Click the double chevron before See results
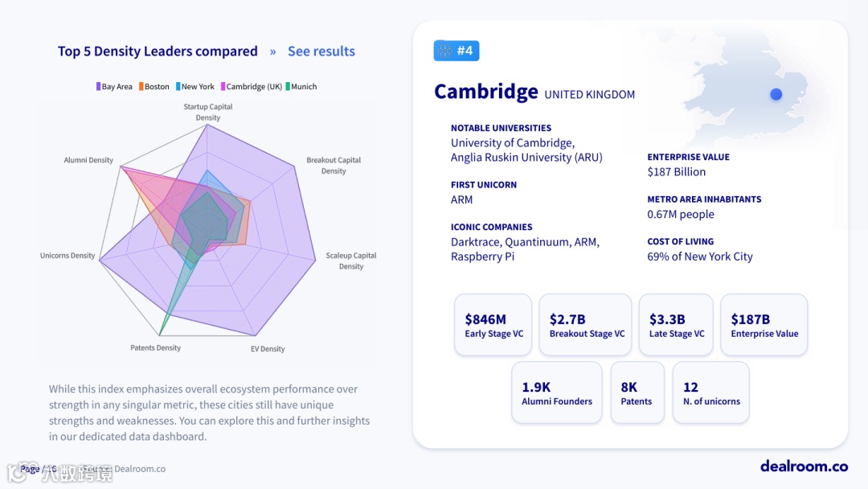The height and width of the screenshot is (489, 868). [272, 51]
